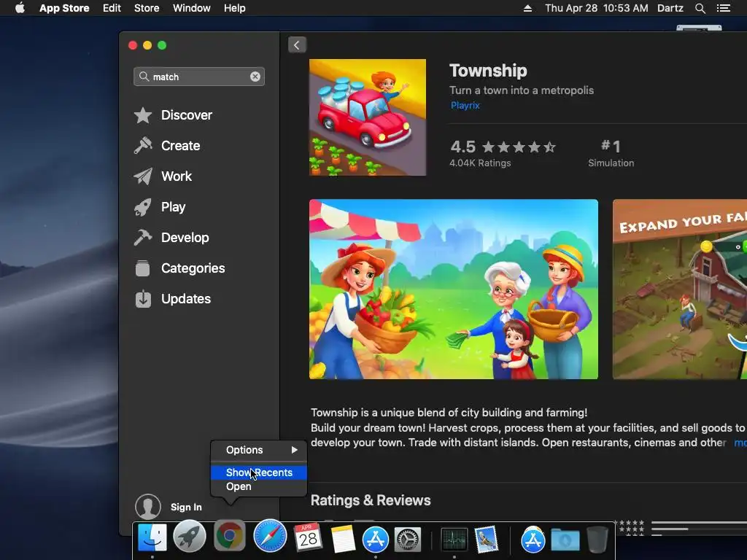Select the Categories sidebar label
This screenshot has height=560, width=747.
(193, 268)
